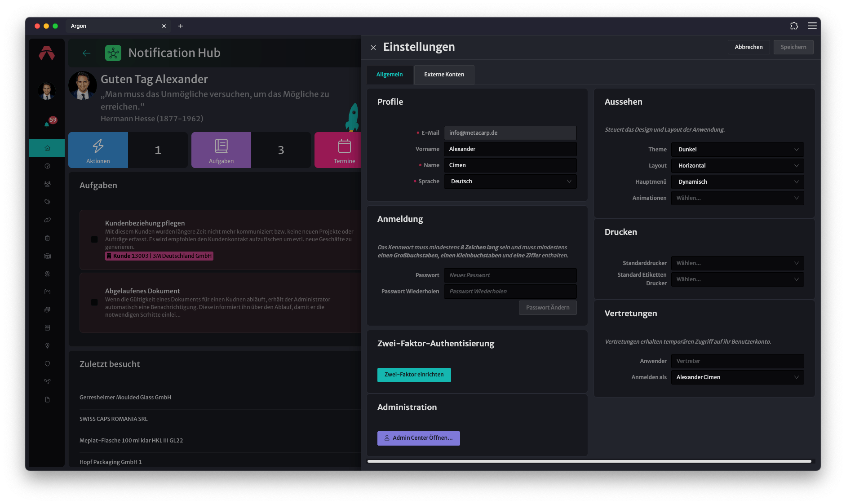Open notifications bell with 59 badge
This screenshot has height=504, width=846.
click(x=47, y=124)
